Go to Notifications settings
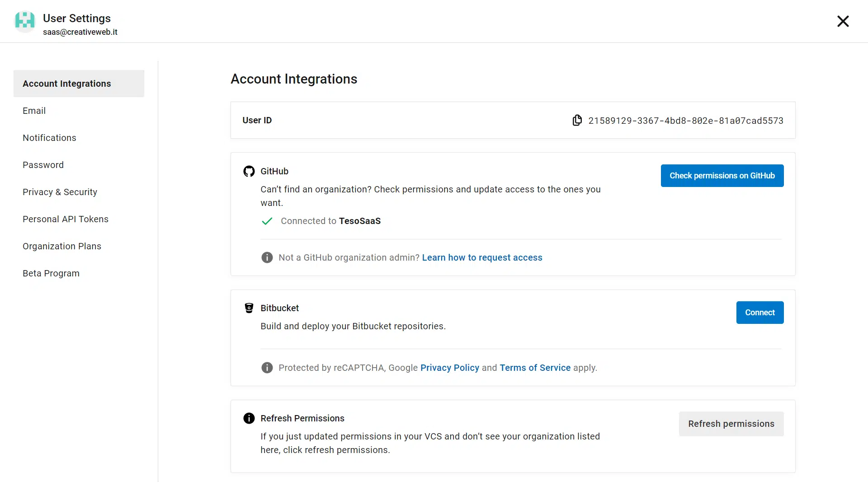Viewport: 868px width, 500px height. 49,138
